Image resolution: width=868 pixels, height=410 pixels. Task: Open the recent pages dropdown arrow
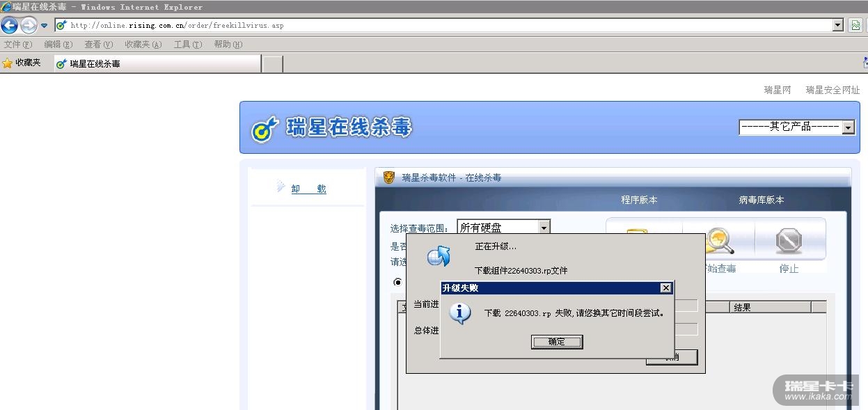(44, 26)
